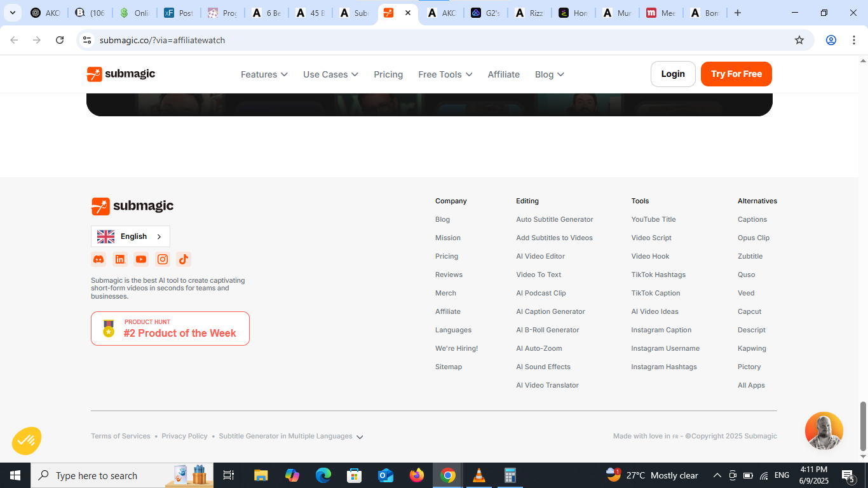
Task: Open Submagic LinkedIn social icon
Action: tap(120, 259)
